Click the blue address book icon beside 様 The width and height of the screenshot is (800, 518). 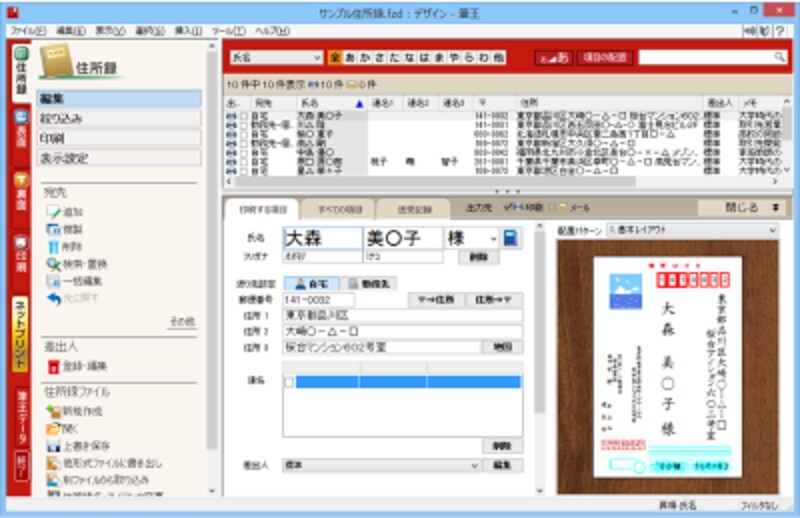(510, 238)
